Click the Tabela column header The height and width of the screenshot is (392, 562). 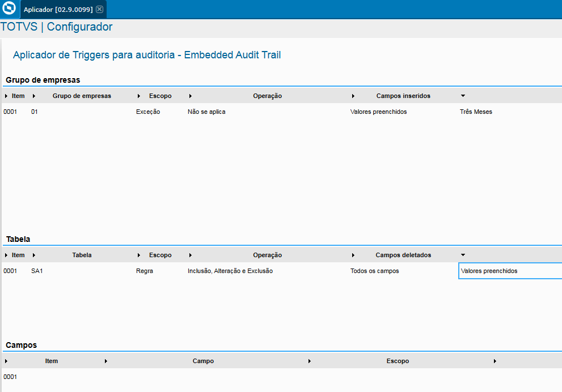[82, 255]
